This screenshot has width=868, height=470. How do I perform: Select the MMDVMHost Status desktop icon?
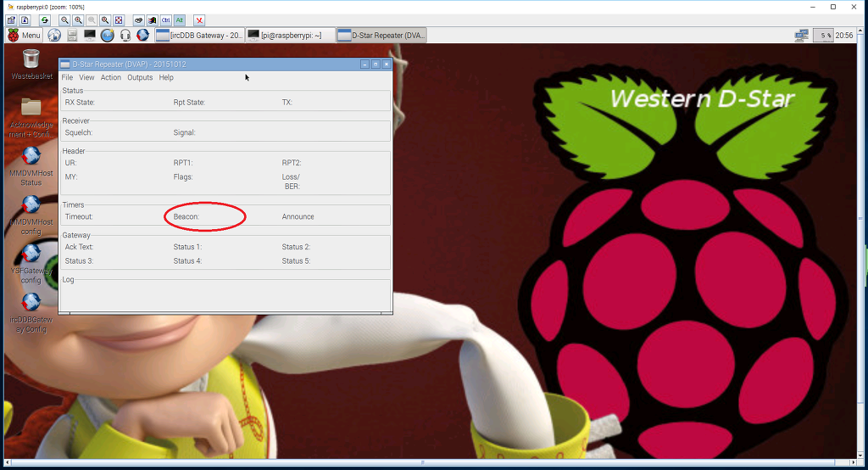point(31,166)
